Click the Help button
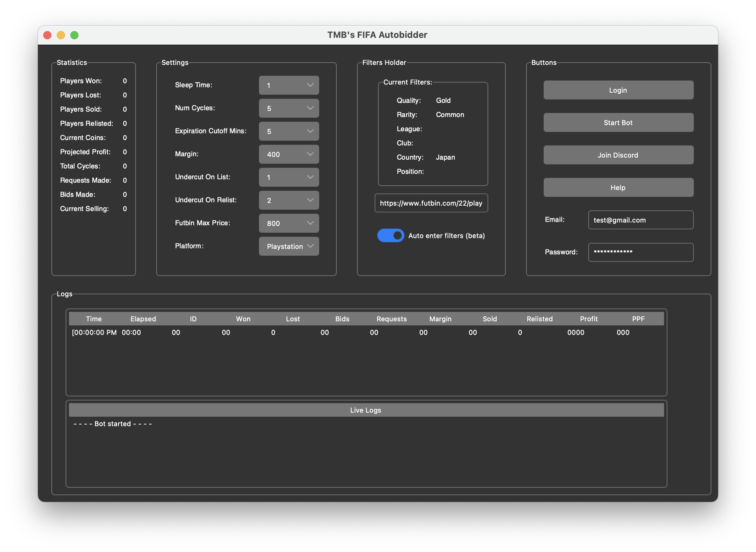The height and width of the screenshot is (552, 756). (618, 187)
